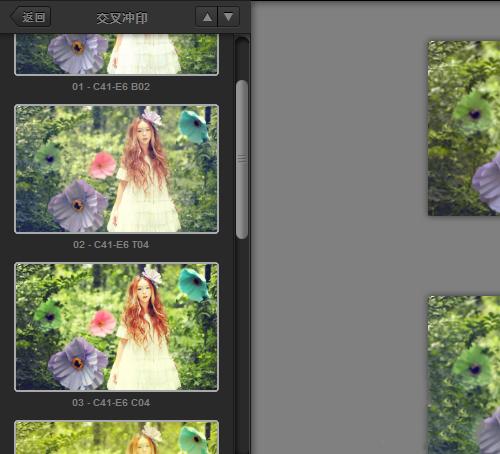Select the 01 - C41-E6 B02 preset thumbnail
This screenshot has height=454, width=500.
click(116, 54)
